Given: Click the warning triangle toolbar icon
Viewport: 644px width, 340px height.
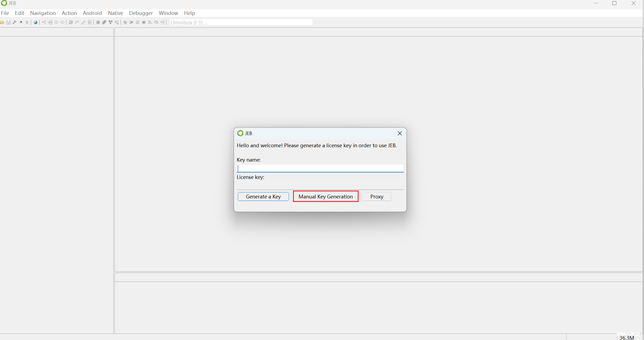Looking at the screenshot, I should tap(27, 22).
